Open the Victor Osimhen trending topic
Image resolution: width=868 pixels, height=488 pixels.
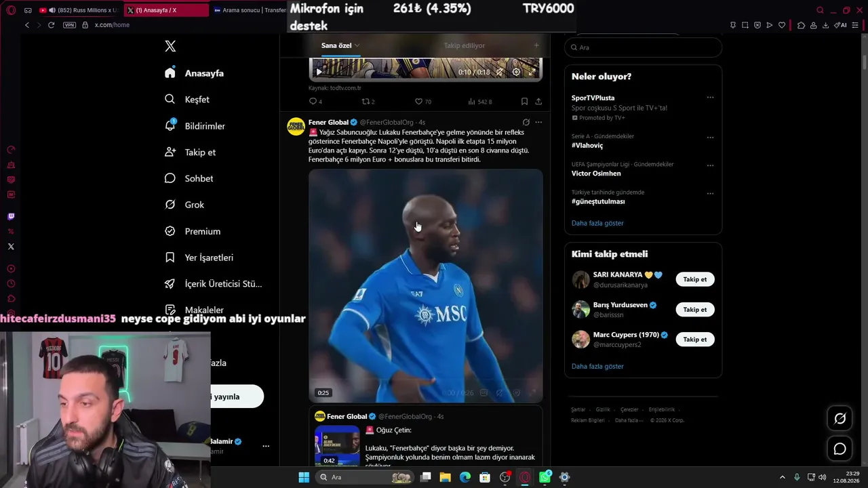(x=596, y=174)
